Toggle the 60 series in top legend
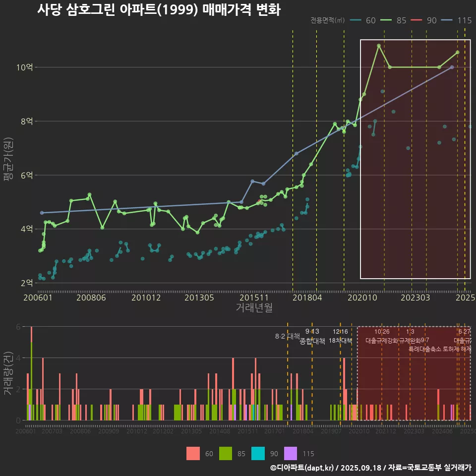476x476 pixels. point(363,20)
